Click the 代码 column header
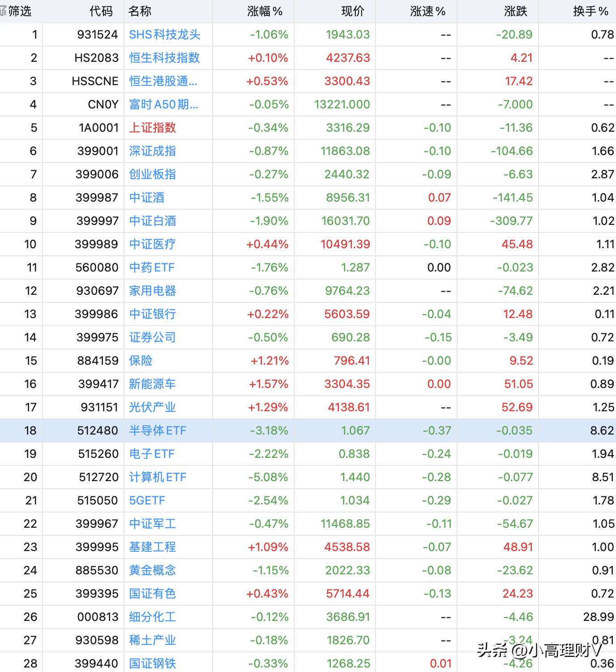The width and height of the screenshot is (616, 672). pos(101,11)
